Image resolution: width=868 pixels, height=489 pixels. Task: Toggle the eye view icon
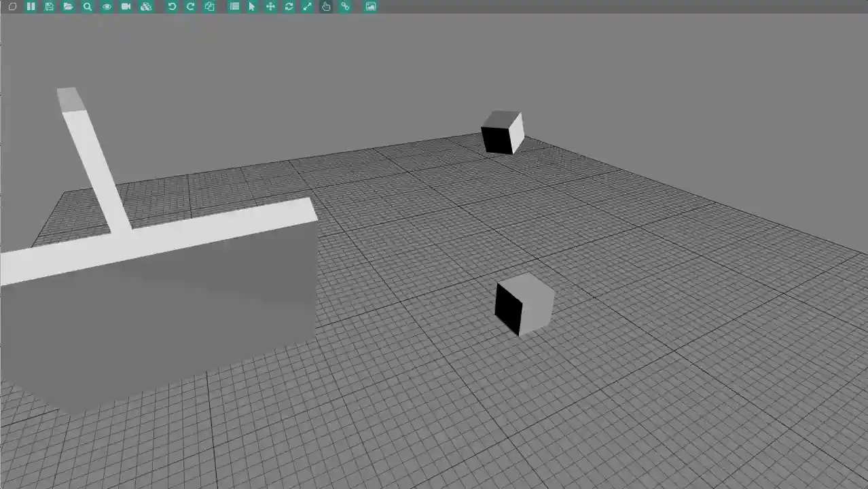[x=107, y=6]
